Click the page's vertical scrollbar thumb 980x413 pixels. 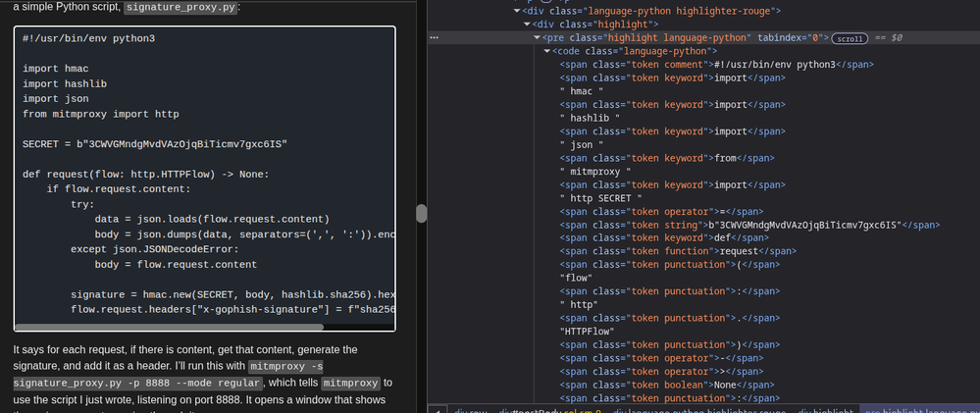[x=422, y=213]
